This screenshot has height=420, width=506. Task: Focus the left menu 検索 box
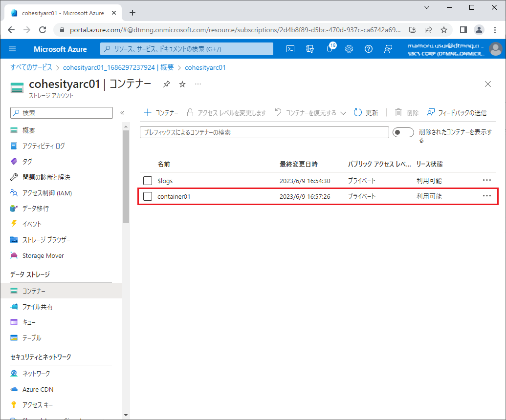[x=62, y=113]
